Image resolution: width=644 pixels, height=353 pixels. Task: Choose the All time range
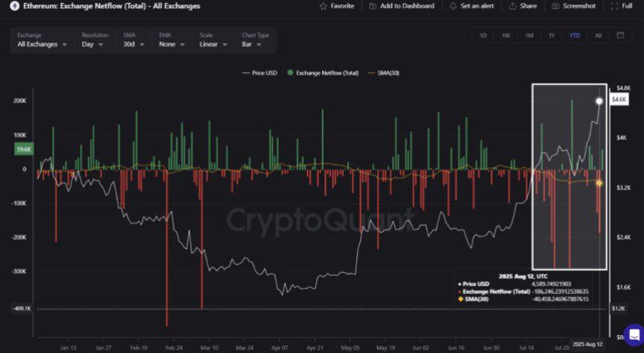tap(598, 35)
